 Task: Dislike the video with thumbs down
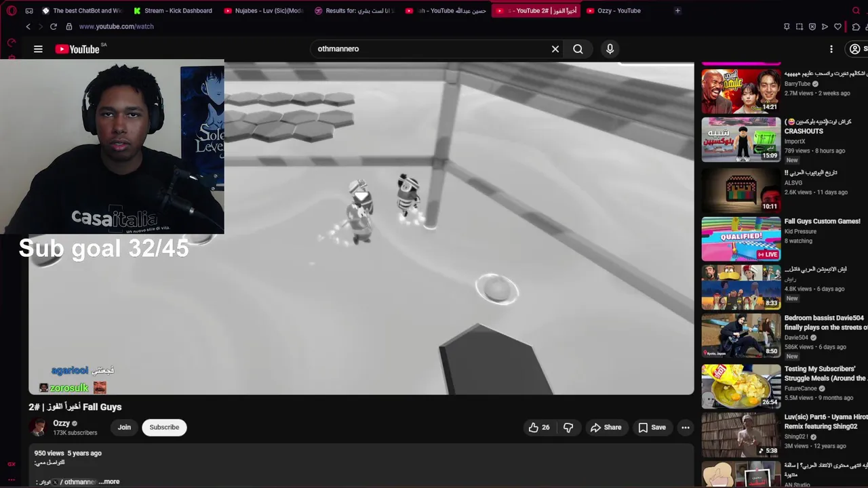pyautogui.click(x=568, y=427)
